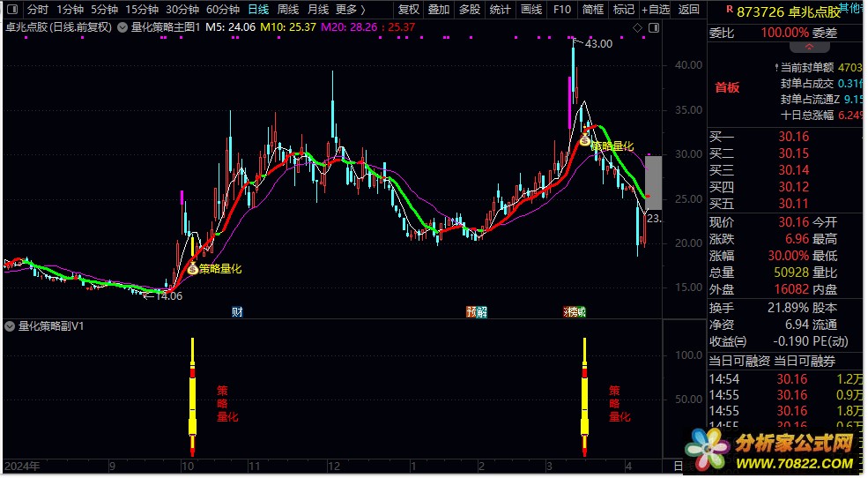868x478 pixels.
Task: Toggle the side panel icon left of 分时
Action: [x=12, y=10]
